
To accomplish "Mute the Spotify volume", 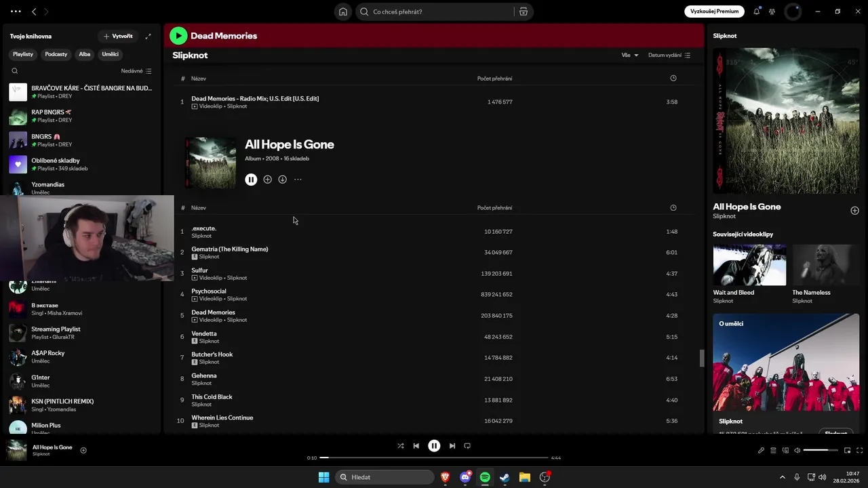I will point(797,450).
